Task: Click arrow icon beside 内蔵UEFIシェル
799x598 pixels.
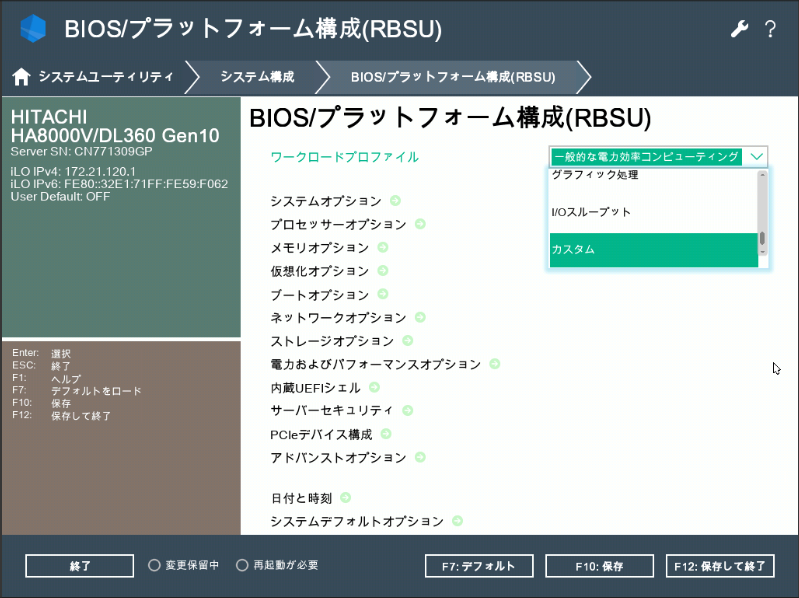Action: point(374,387)
